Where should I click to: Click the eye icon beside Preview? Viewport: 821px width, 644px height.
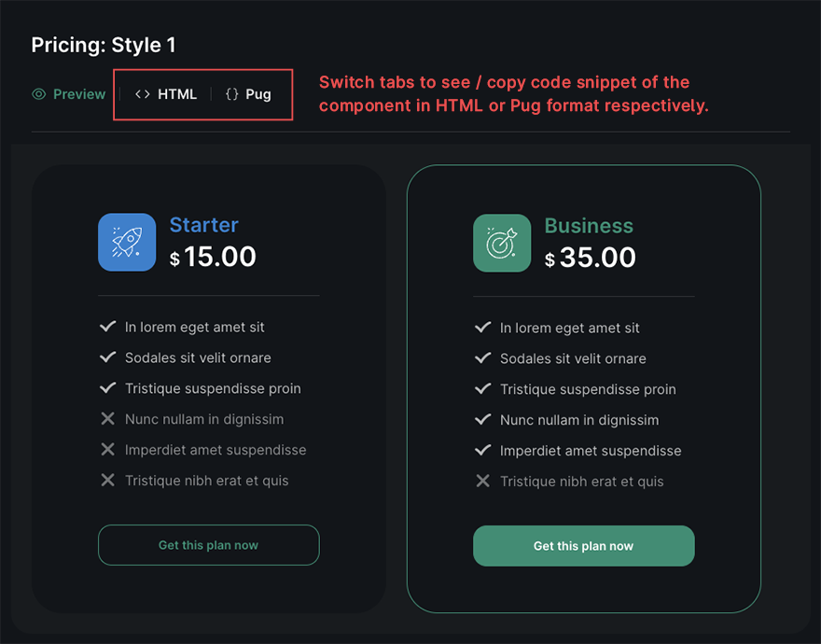tap(39, 94)
